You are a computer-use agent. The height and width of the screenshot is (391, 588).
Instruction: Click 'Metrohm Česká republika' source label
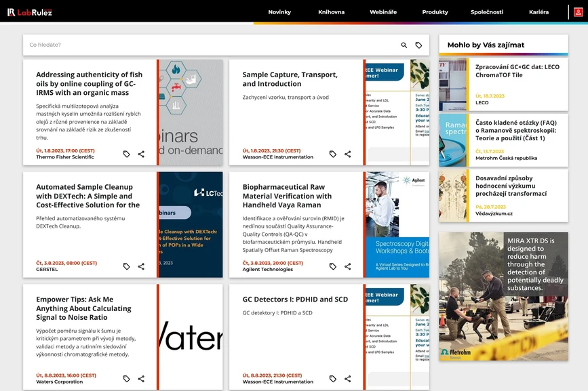(x=506, y=158)
